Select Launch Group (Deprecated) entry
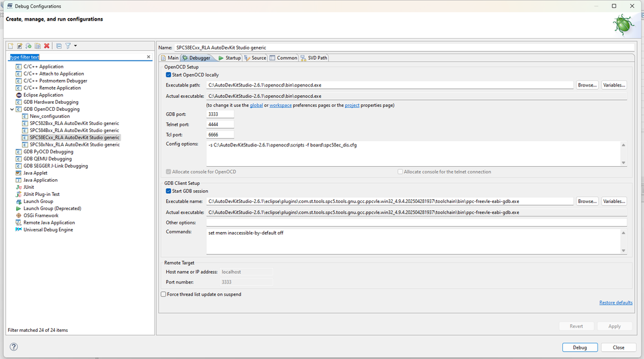 (52, 209)
